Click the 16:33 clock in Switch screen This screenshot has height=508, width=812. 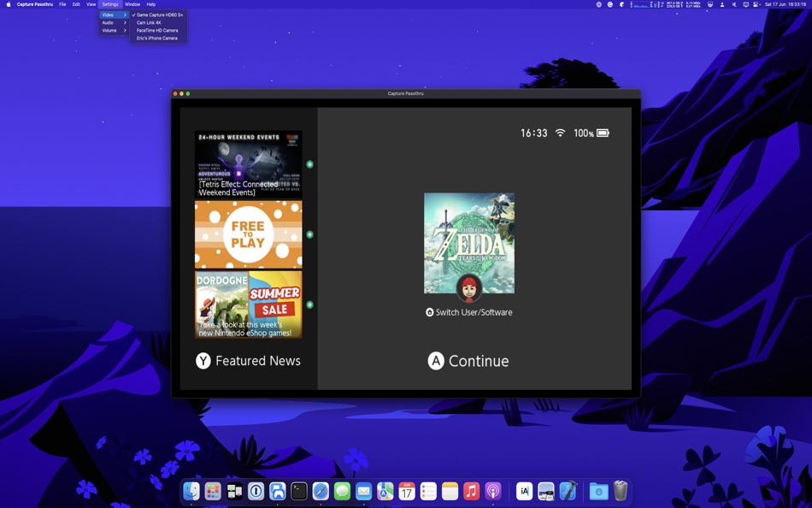point(534,133)
